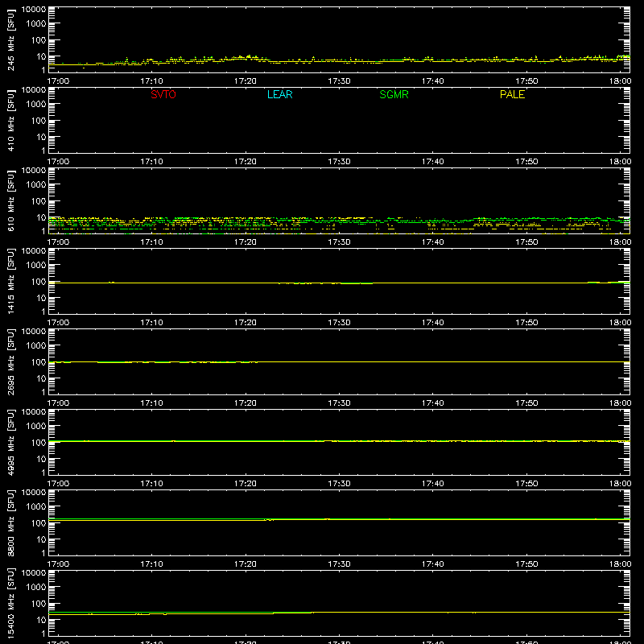This screenshot has height=644, width=644.
Task: Click the 17:10 tick under the 410 MHz plot
Action: click(x=151, y=162)
